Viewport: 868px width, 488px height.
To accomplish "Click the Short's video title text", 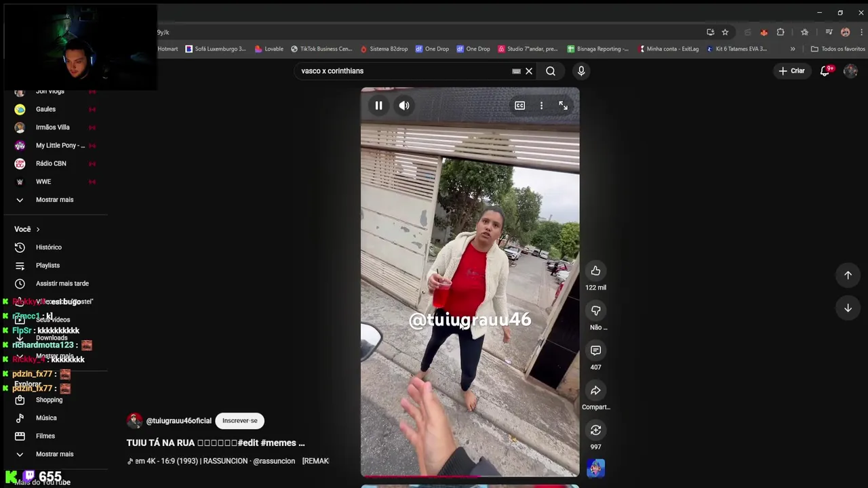I will [216, 443].
